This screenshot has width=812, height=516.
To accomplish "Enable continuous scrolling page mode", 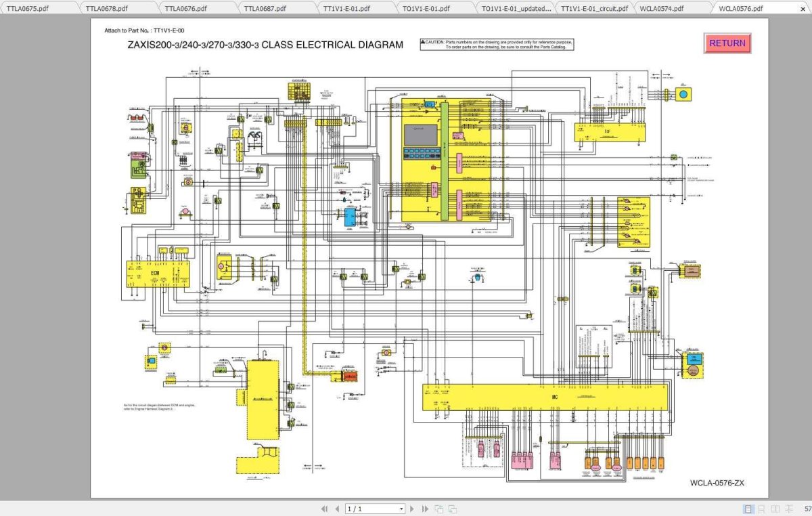I will [x=761, y=509].
